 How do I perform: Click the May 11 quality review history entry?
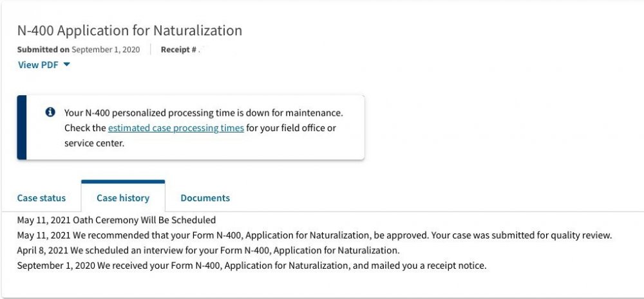(x=315, y=235)
